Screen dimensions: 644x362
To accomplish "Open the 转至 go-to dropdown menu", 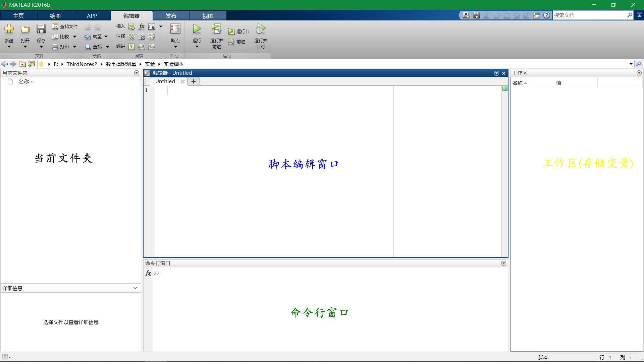I will [105, 37].
